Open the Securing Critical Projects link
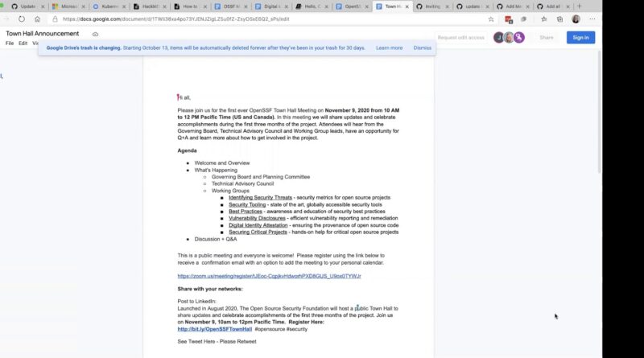Viewport: 644px width, 358px height. click(x=258, y=232)
